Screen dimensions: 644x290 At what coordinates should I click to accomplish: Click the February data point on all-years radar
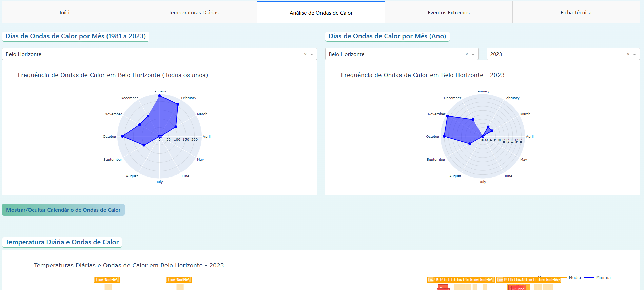click(x=178, y=104)
